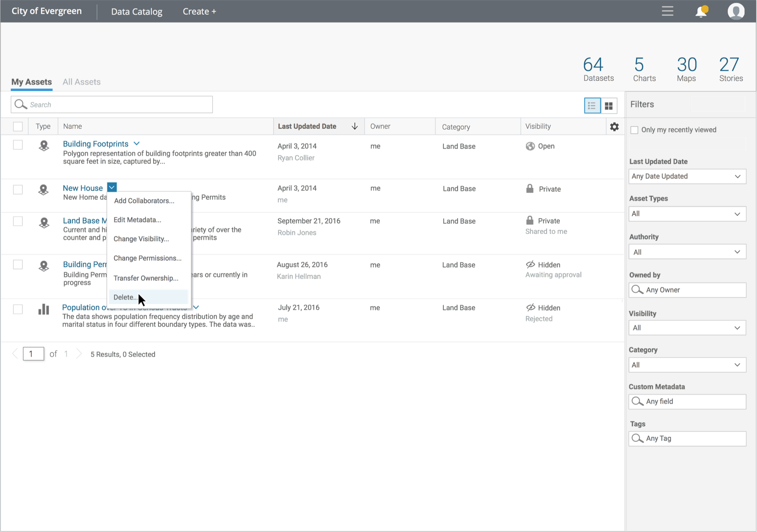Click the 5 Charts counter

coord(644,69)
